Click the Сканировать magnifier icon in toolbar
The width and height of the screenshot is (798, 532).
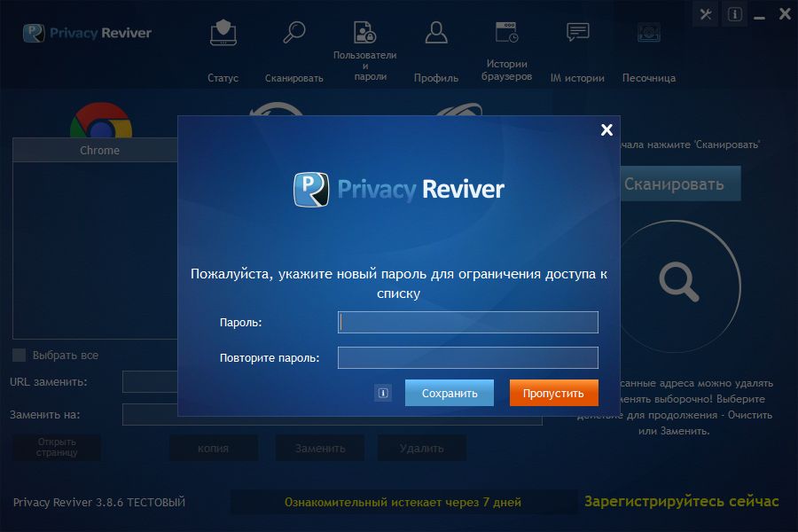(x=293, y=33)
